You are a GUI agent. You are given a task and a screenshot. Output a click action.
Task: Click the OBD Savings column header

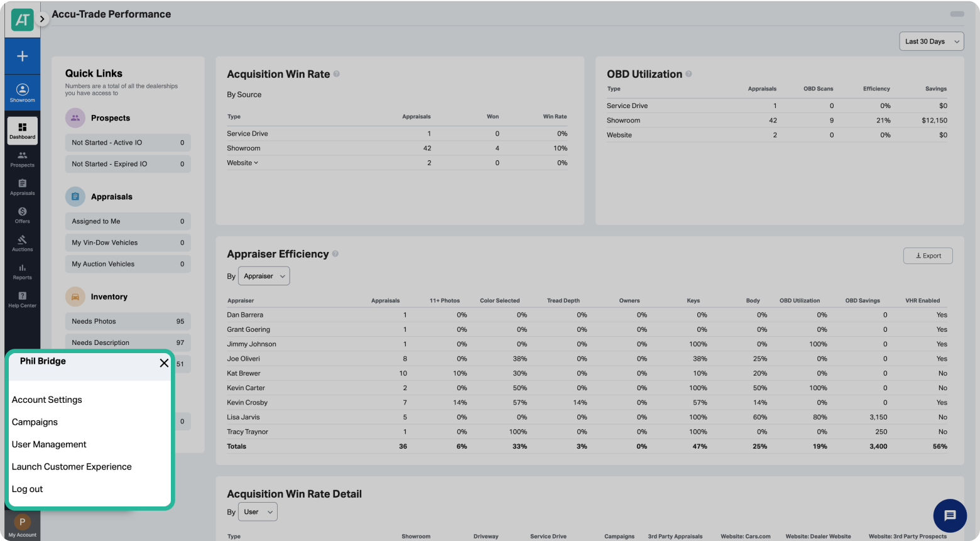863,300
